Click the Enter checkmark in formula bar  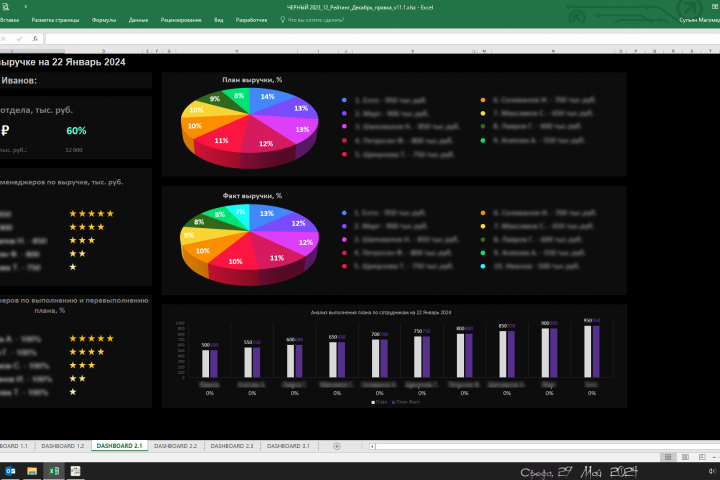(19, 39)
